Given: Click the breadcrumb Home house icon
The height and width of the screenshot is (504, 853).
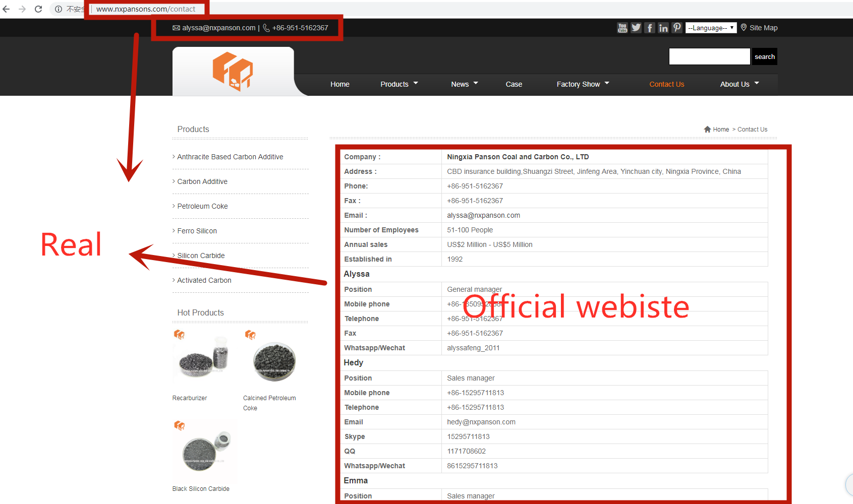Looking at the screenshot, I should tap(707, 130).
